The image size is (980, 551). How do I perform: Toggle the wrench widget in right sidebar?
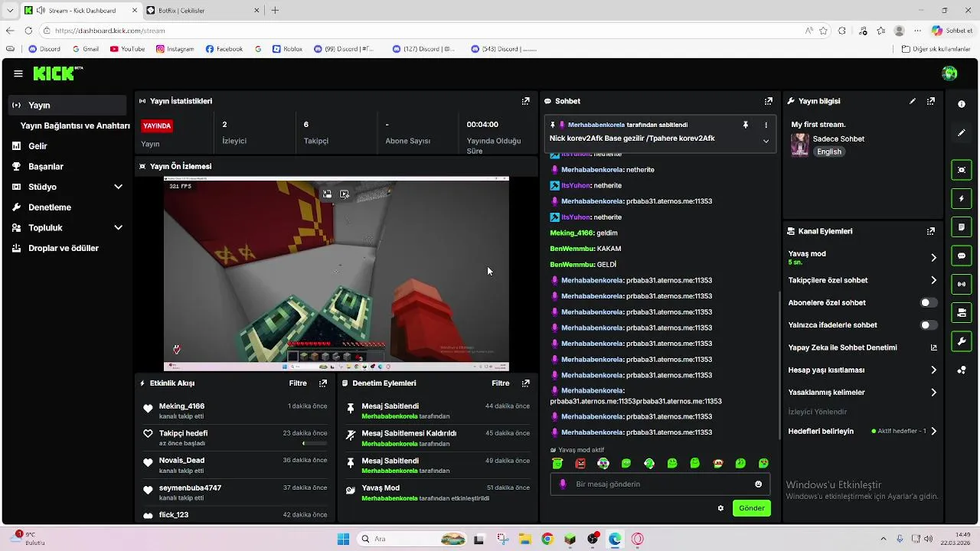pyautogui.click(x=962, y=341)
